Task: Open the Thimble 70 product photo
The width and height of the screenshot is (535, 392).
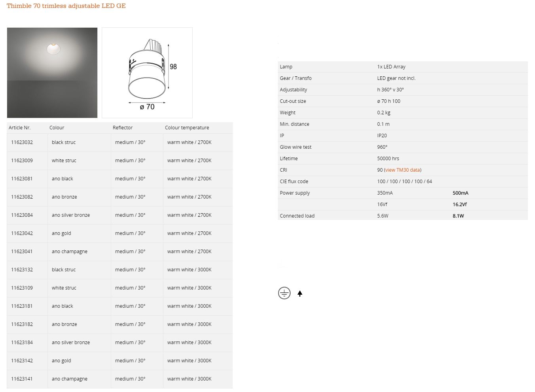Action: [x=52, y=72]
